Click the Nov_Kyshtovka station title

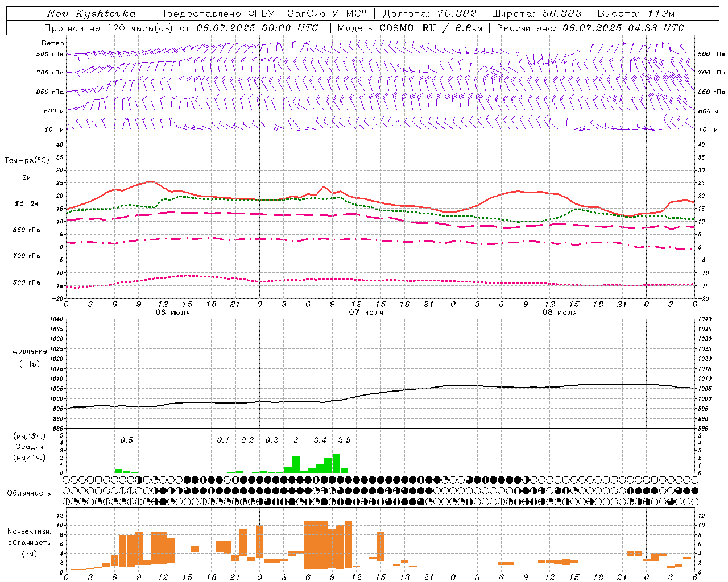(x=92, y=14)
